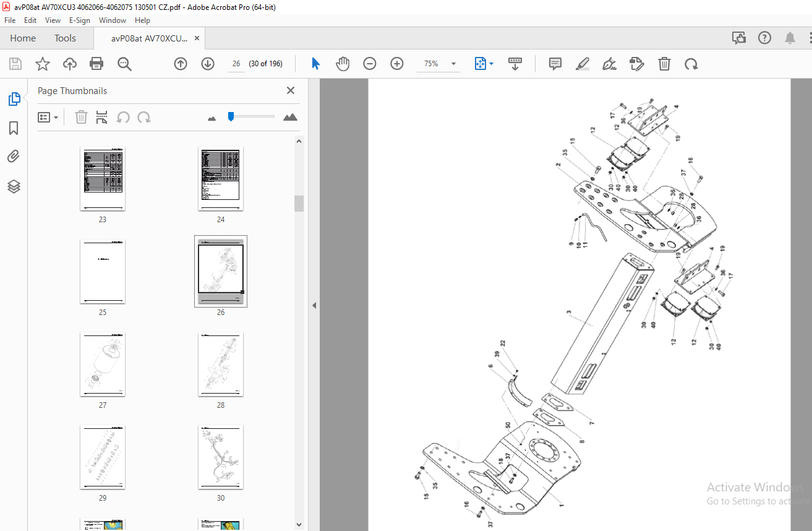Open the thumbnail options dropdown
This screenshot has width=812, height=531.
coord(48,117)
